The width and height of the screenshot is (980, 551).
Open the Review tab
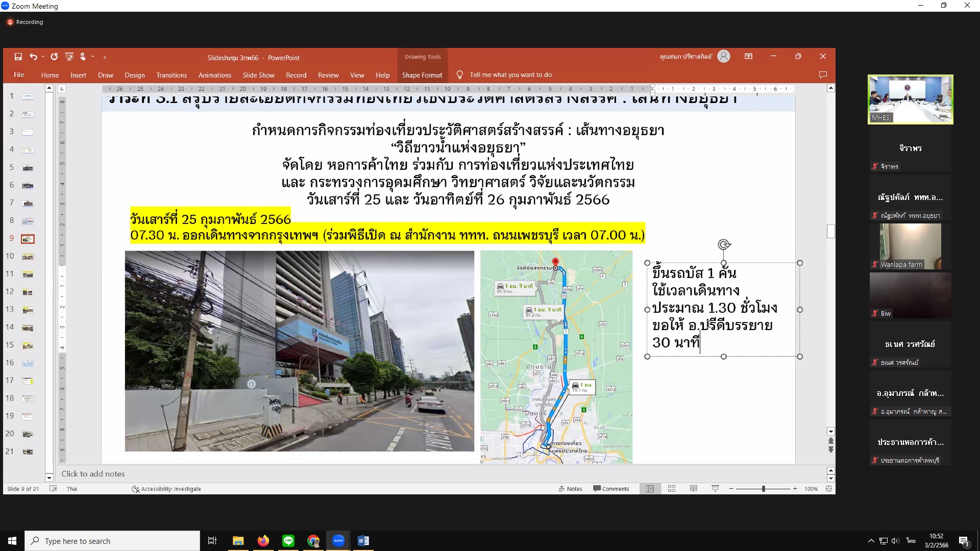(x=328, y=75)
